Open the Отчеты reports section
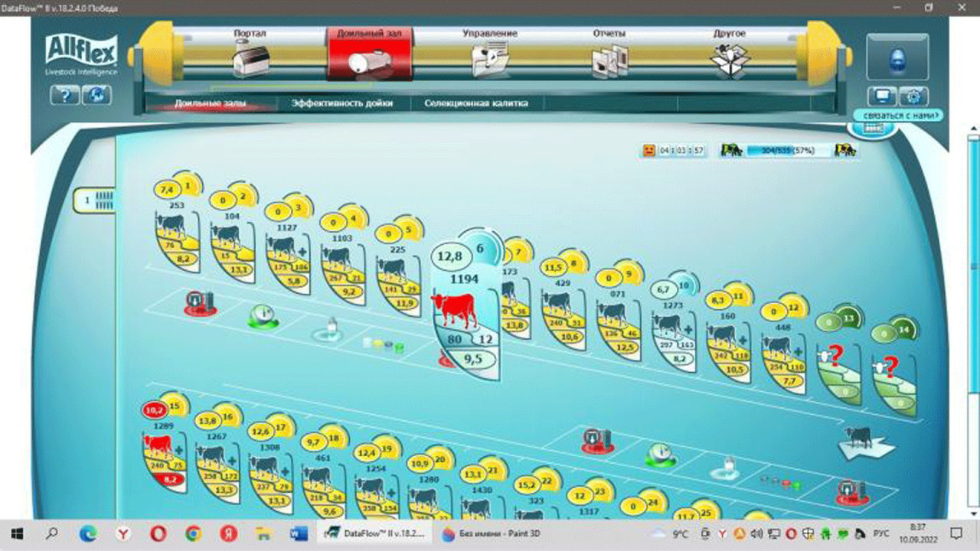The width and height of the screenshot is (980, 551). point(609,55)
